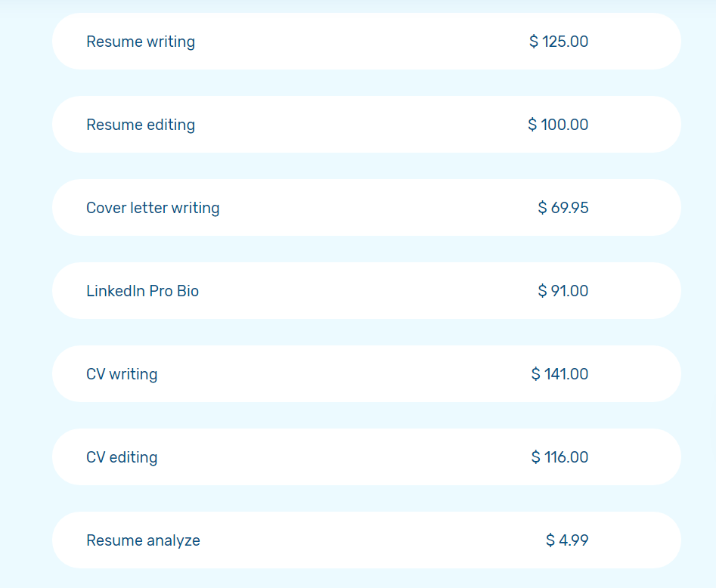The height and width of the screenshot is (588, 716).
Task: Select the LinkedIn Pro Bio label
Action: [x=142, y=291]
